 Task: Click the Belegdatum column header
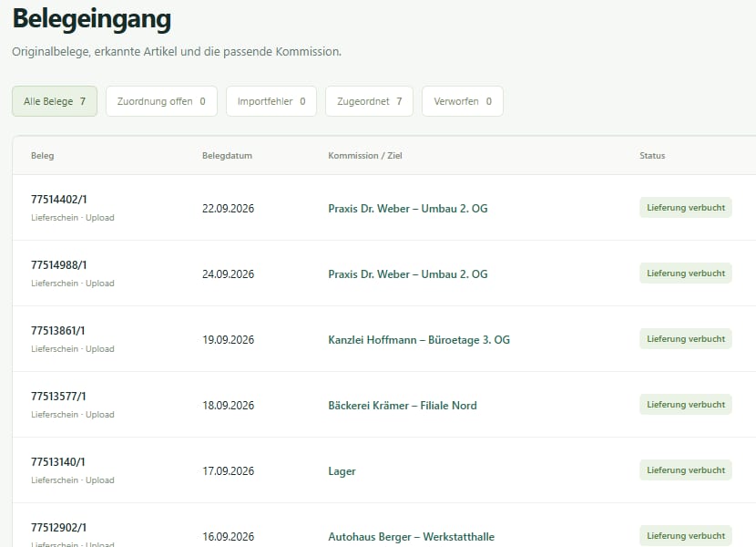point(227,156)
